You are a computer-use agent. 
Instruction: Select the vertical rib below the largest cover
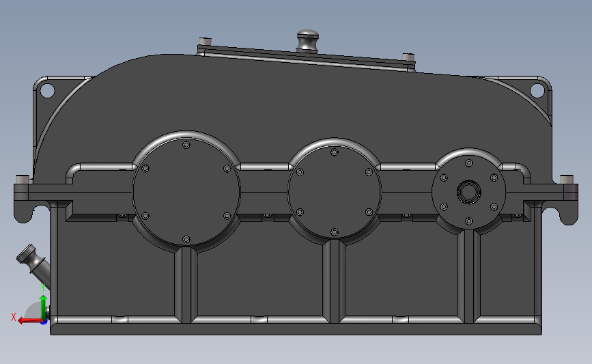(x=186, y=284)
